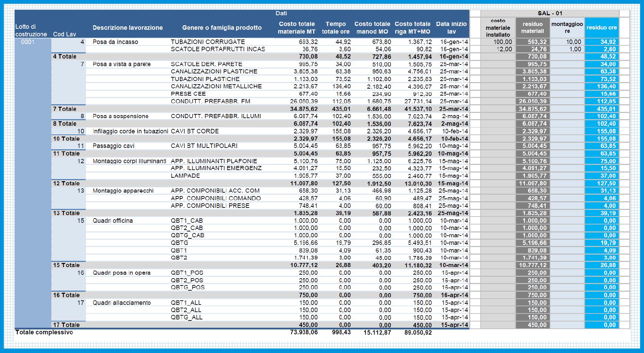Select the 'Quadri allacciamento' cell

point(122,303)
